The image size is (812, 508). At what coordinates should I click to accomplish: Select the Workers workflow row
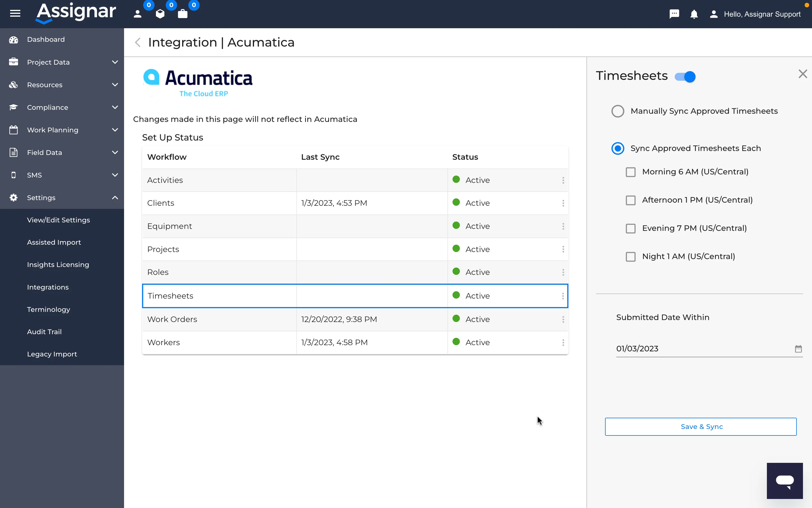pyautogui.click(x=355, y=343)
